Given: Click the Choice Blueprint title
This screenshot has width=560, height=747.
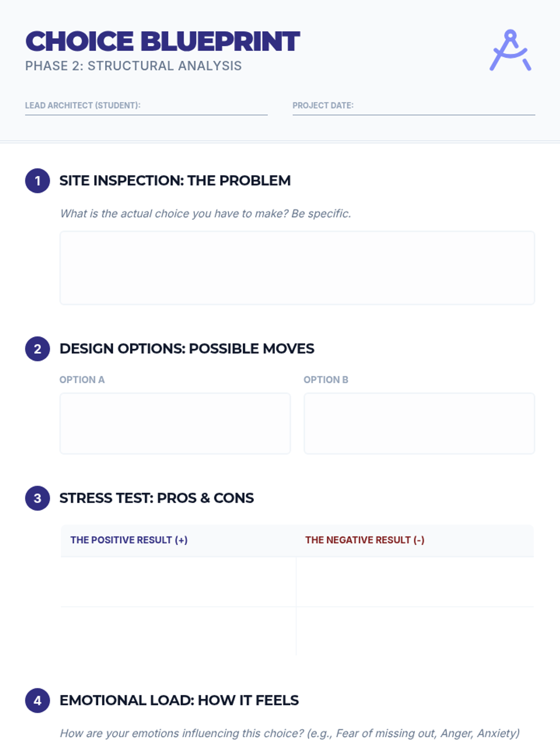Looking at the screenshot, I should tap(162, 42).
